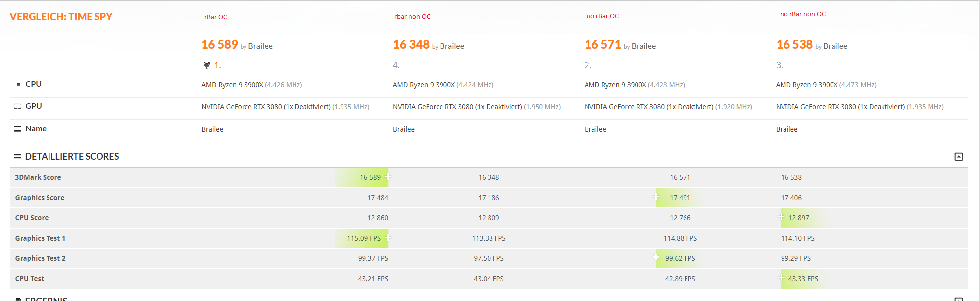980x301 pixels.
Task: Click the Name row monitor icon
Action: (x=18, y=129)
